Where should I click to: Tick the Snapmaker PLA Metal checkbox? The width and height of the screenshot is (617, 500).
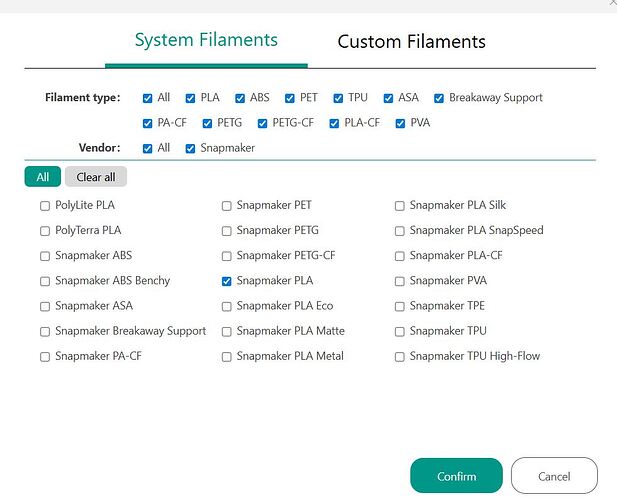tap(227, 356)
